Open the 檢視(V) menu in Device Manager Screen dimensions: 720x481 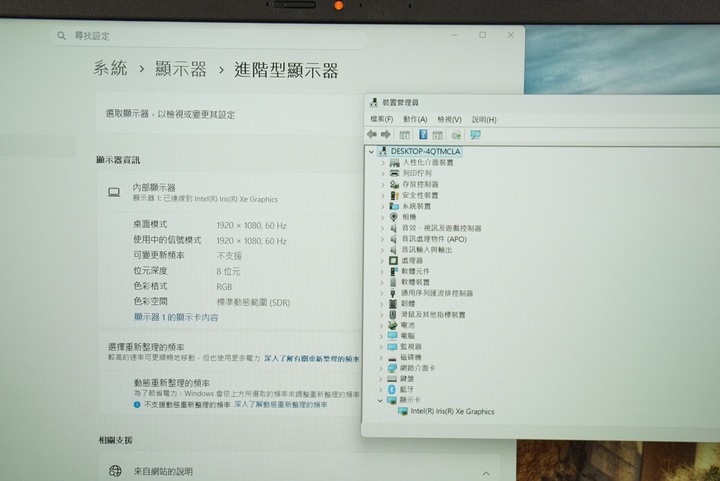click(449, 119)
